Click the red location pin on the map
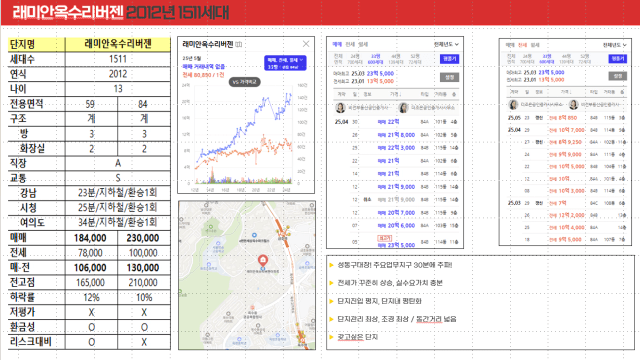640x360 pixels. click(263, 260)
